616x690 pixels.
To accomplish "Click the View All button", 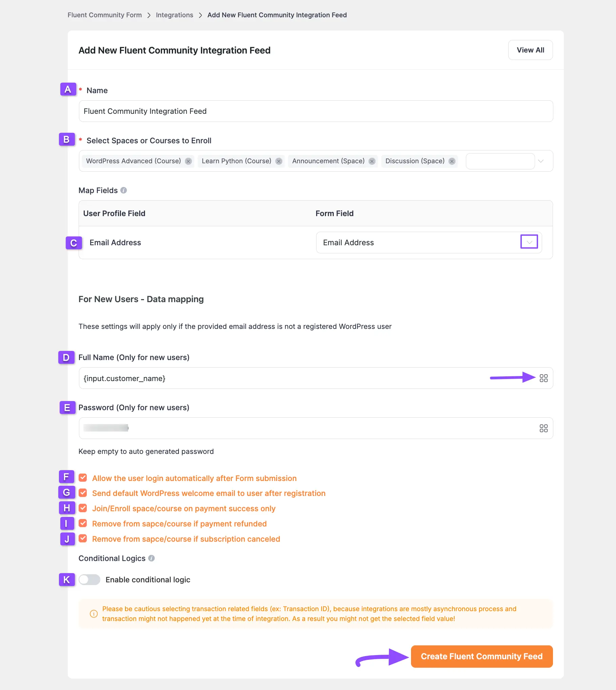I will [x=530, y=50].
